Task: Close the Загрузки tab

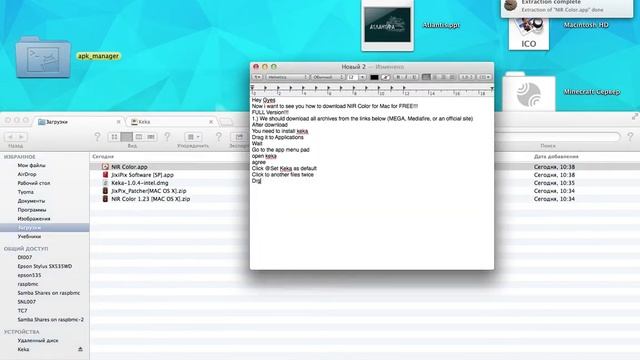Action: point(118,122)
